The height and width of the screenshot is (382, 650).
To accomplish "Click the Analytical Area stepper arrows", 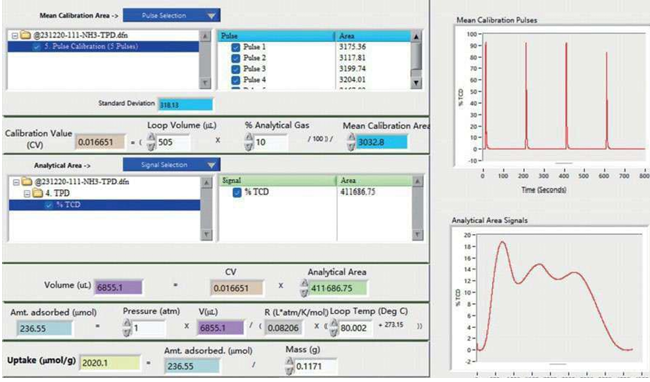I will pyautogui.click(x=304, y=288).
